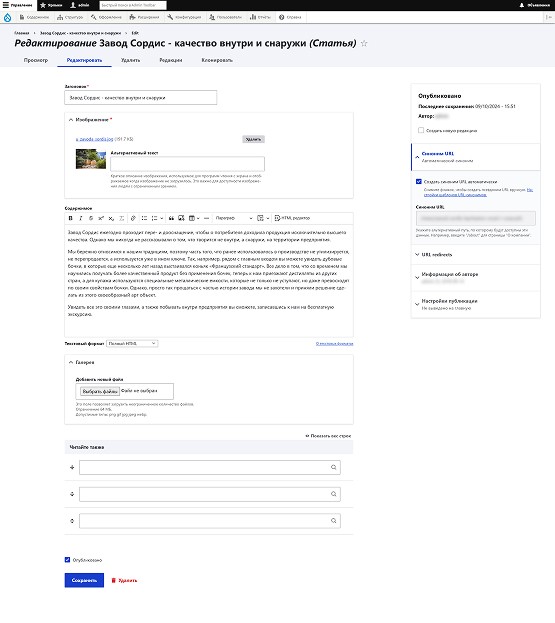Insert an image via editor toolbar
The height and width of the screenshot is (623, 555).
(181, 218)
